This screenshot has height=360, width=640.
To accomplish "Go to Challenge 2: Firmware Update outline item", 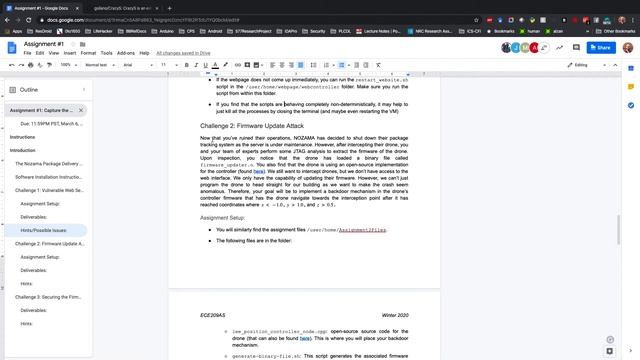I will (x=49, y=244).
